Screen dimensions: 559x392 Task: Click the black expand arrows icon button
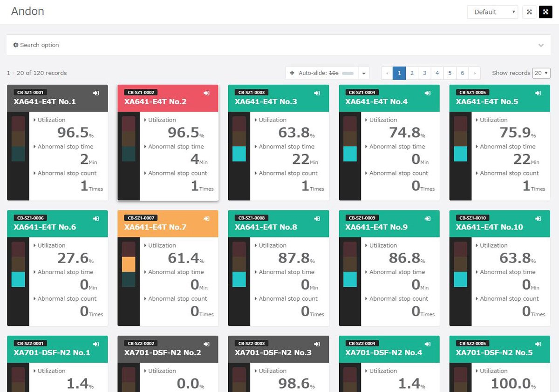(x=545, y=12)
